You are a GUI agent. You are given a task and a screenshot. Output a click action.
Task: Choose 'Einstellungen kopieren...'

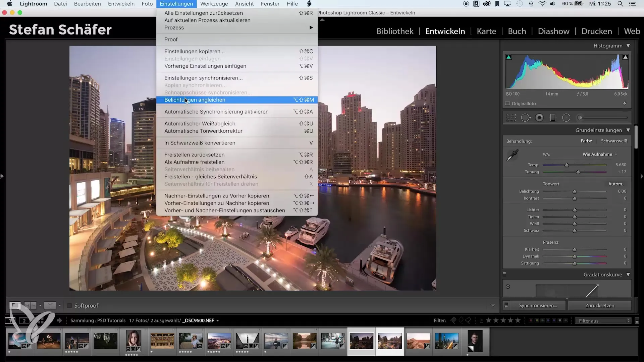pyautogui.click(x=237, y=51)
